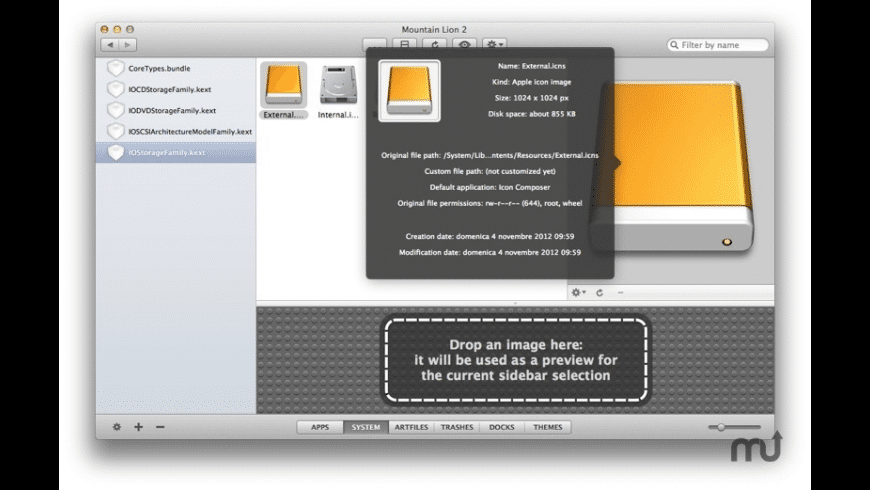
Task: Click the Custom file path line
Action: point(489,171)
